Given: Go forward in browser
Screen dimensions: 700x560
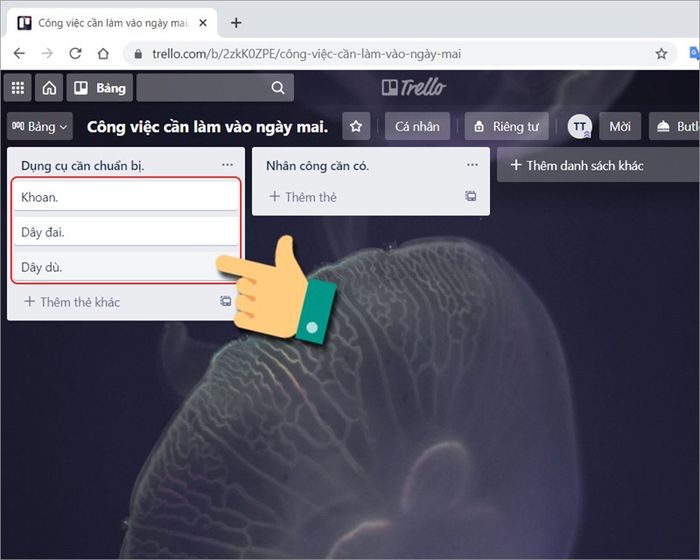Looking at the screenshot, I should coord(47,54).
